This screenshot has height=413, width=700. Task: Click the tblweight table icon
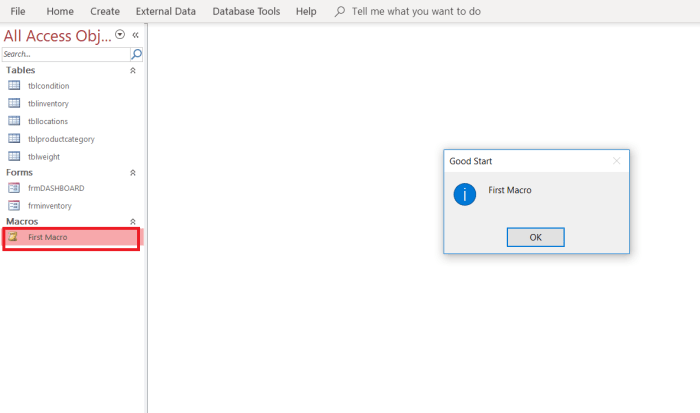point(14,156)
